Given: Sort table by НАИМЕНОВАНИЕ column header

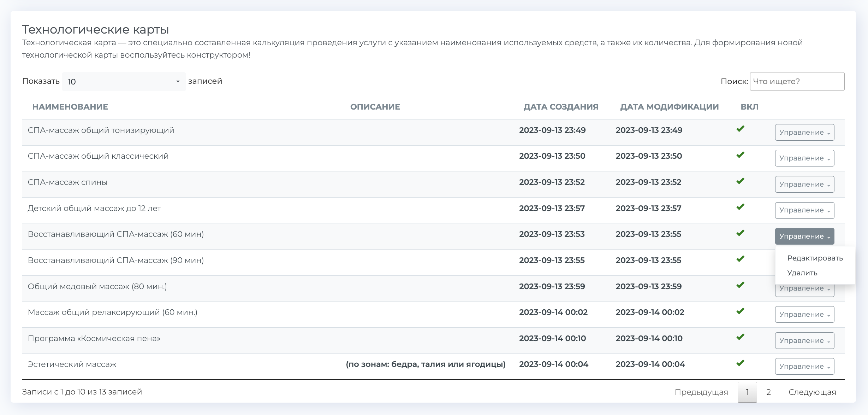Looking at the screenshot, I should click(x=70, y=107).
